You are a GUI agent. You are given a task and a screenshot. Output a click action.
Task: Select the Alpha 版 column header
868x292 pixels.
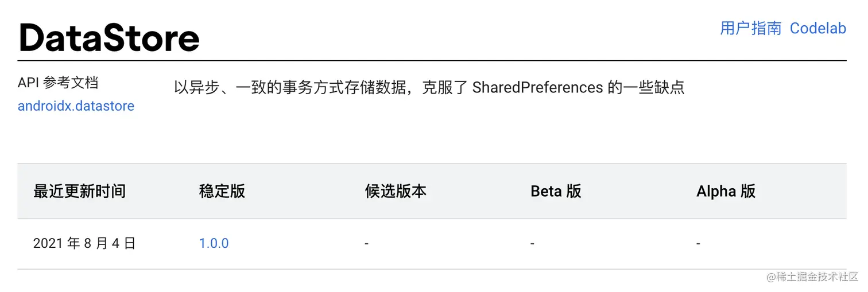point(726,191)
